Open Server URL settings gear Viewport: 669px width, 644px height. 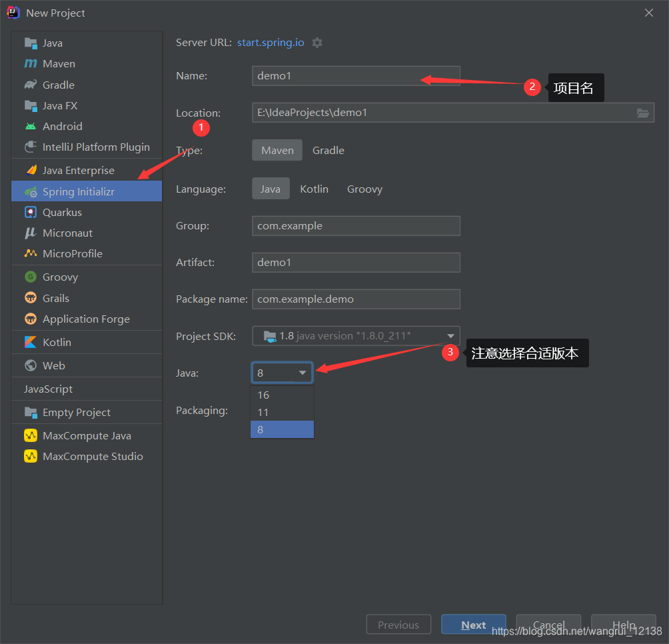coord(317,43)
